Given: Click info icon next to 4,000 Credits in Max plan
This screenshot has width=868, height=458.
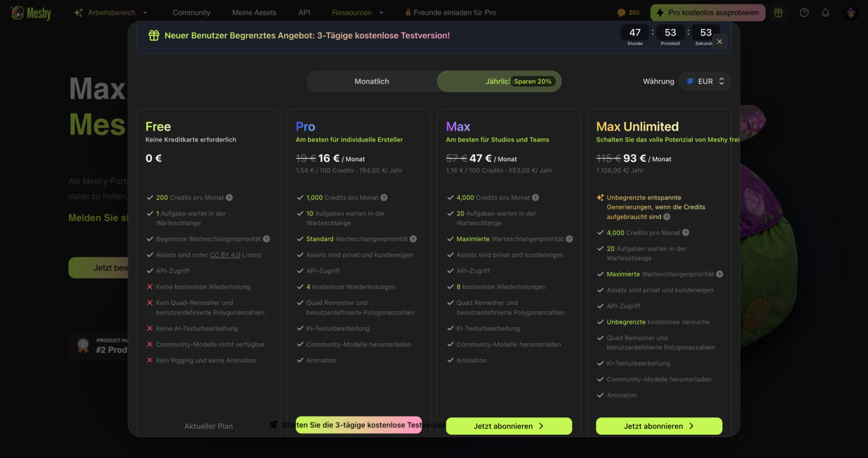Looking at the screenshot, I should [x=535, y=198].
